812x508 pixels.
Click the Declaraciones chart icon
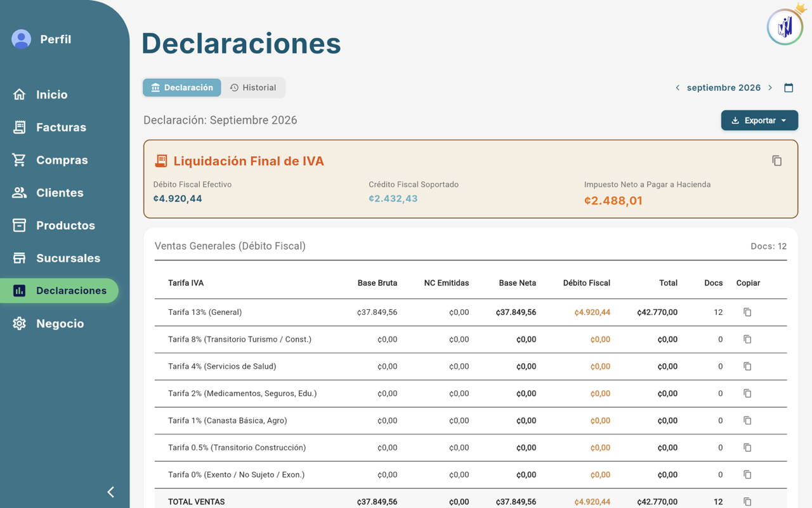20,291
